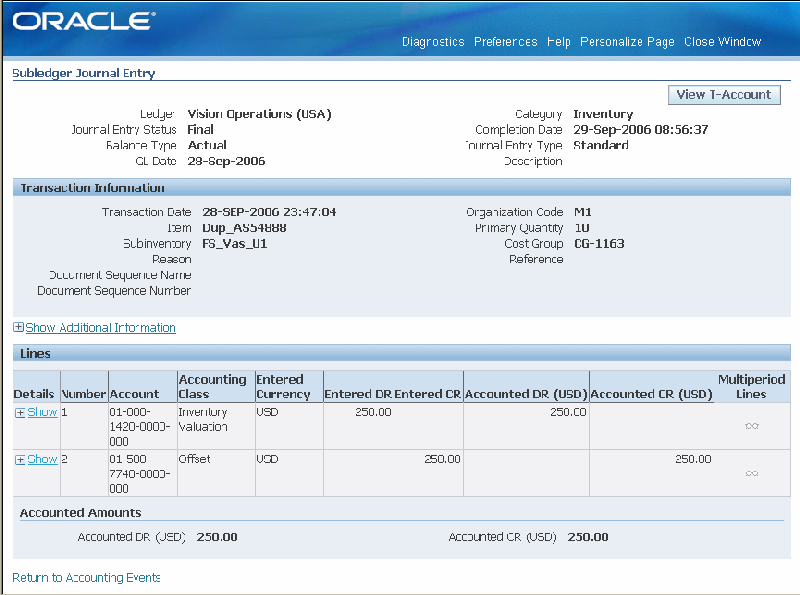
Task: Open the Diagnostics link
Action: (433, 42)
